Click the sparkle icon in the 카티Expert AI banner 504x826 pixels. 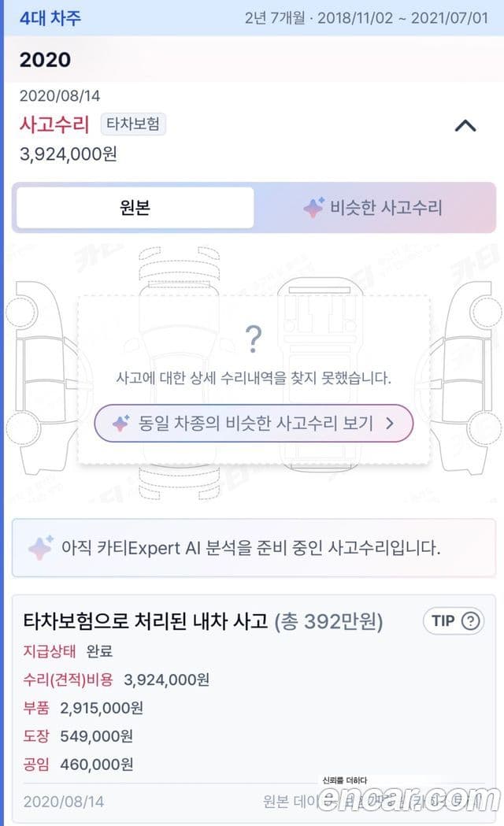(x=40, y=547)
